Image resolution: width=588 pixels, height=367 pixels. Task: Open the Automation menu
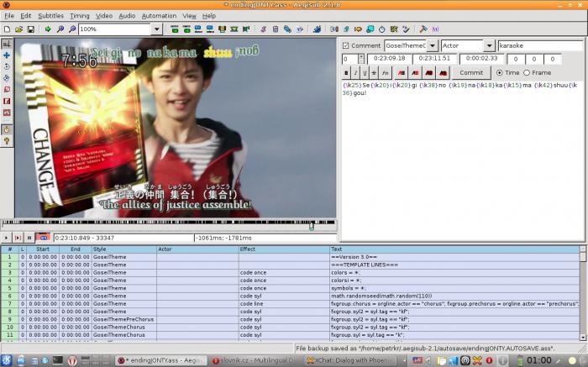coord(159,16)
